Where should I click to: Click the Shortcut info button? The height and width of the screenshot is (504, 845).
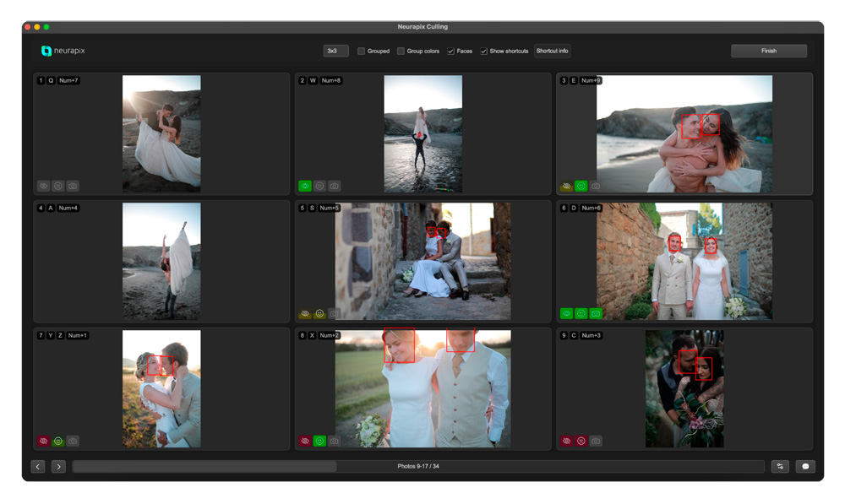click(x=552, y=51)
